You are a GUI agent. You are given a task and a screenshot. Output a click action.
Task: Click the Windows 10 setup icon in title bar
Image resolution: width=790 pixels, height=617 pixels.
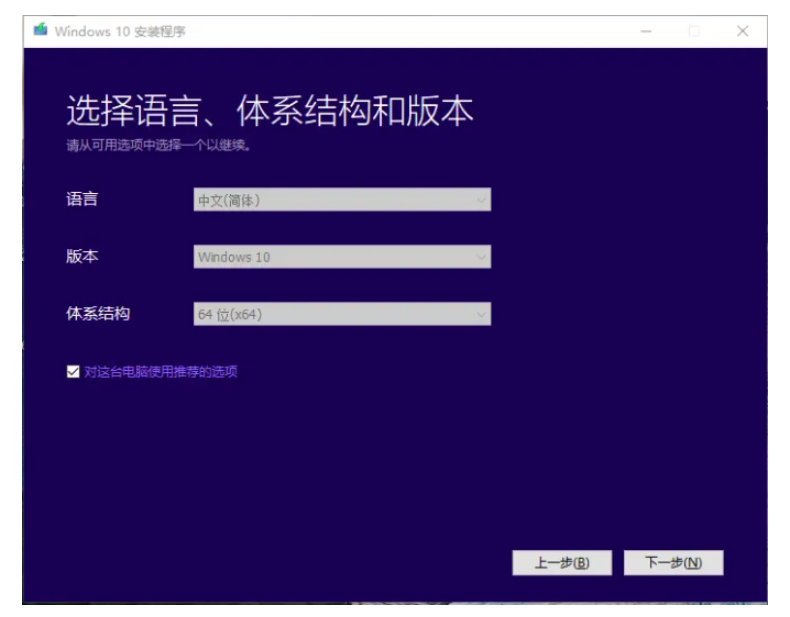40,31
